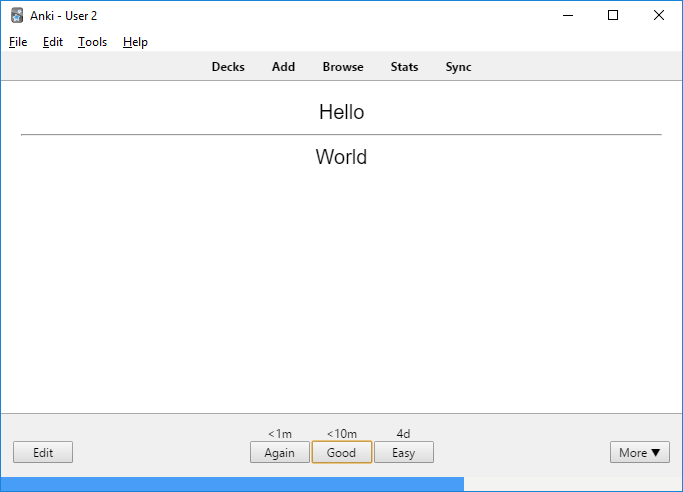Screen dimensions: 683x492
Task: Open the Help menu
Action: pyautogui.click(x=135, y=42)
